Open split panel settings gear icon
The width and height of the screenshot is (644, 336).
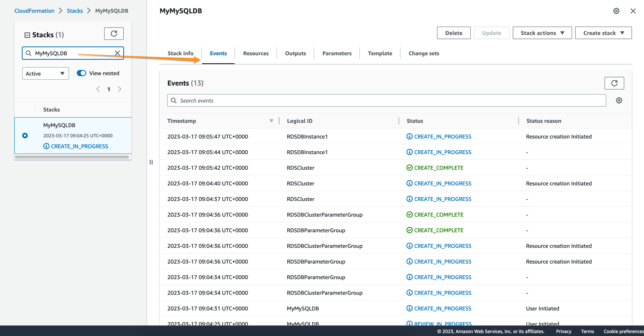click(616, 11)
